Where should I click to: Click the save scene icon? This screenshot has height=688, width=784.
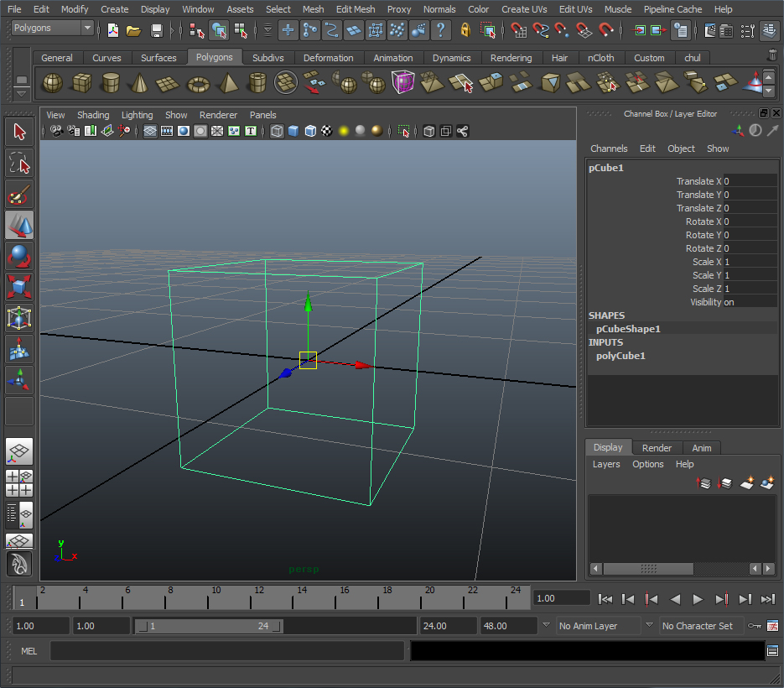point(156,30)
